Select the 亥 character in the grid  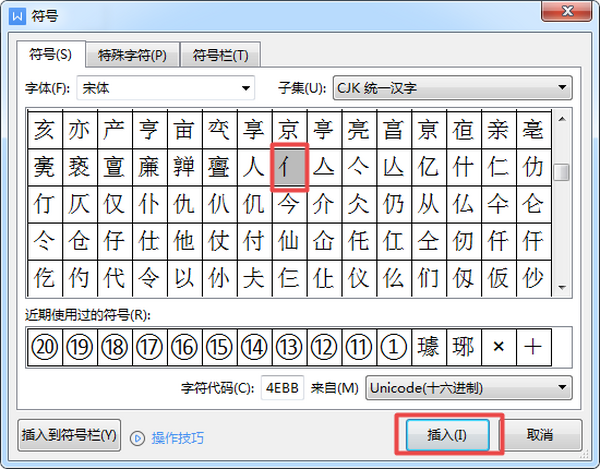(45, 130)
